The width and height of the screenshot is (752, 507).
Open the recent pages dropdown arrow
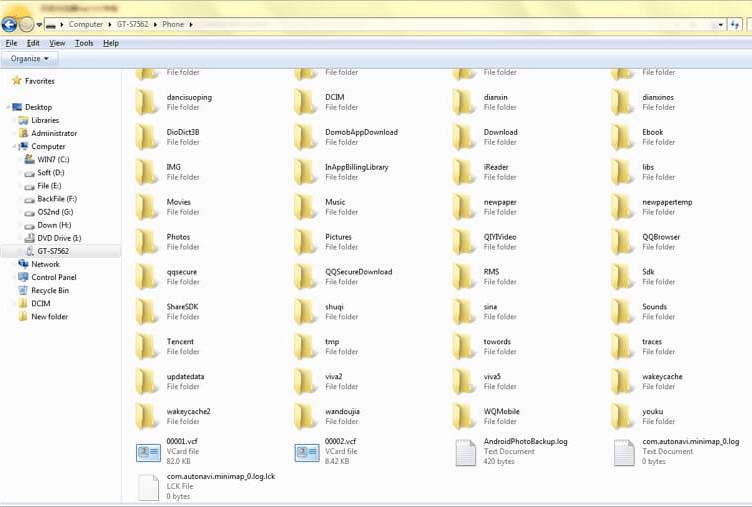[40, 25]
